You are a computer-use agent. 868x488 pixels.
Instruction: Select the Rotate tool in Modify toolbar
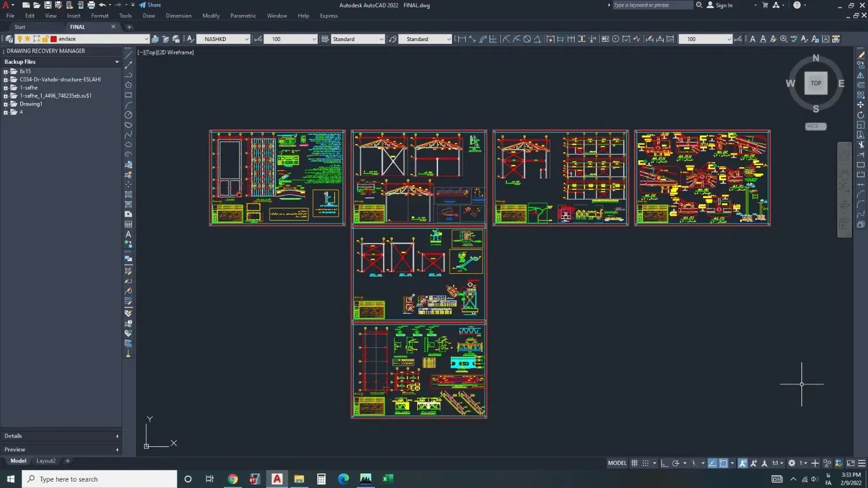click(860, 115)
